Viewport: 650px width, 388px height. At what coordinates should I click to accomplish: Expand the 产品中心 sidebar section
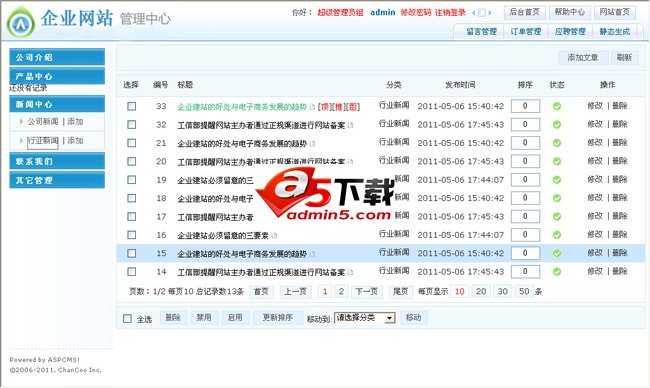pos(57,76)
